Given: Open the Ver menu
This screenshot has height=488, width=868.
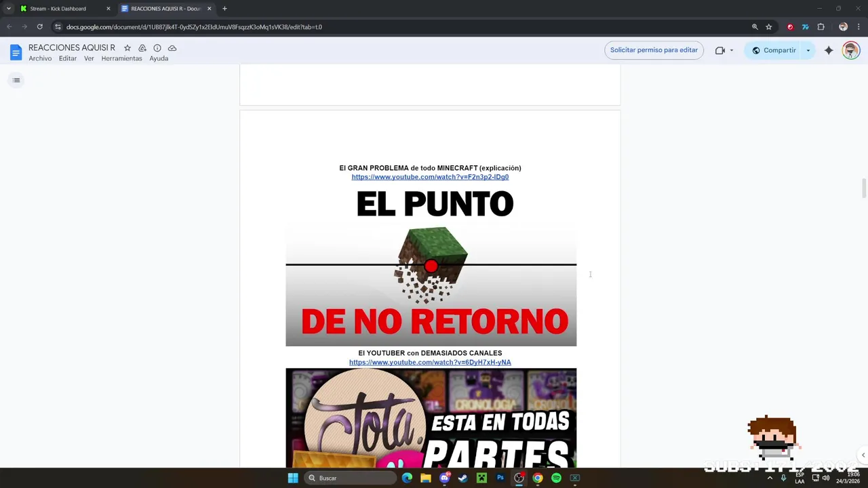Looking at the screenshot, I should point(89,58).
